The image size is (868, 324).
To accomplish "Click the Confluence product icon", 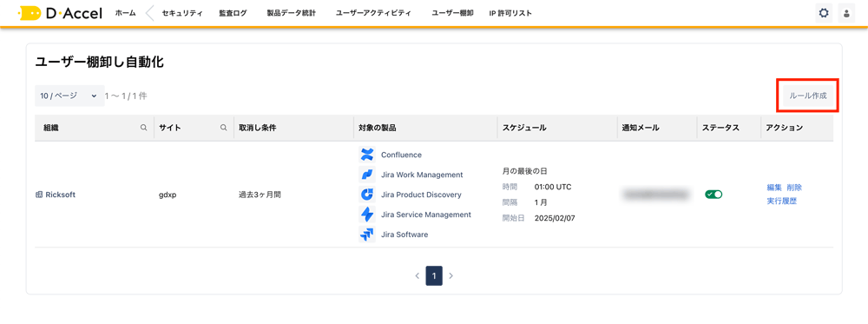I will coord(366,155).
